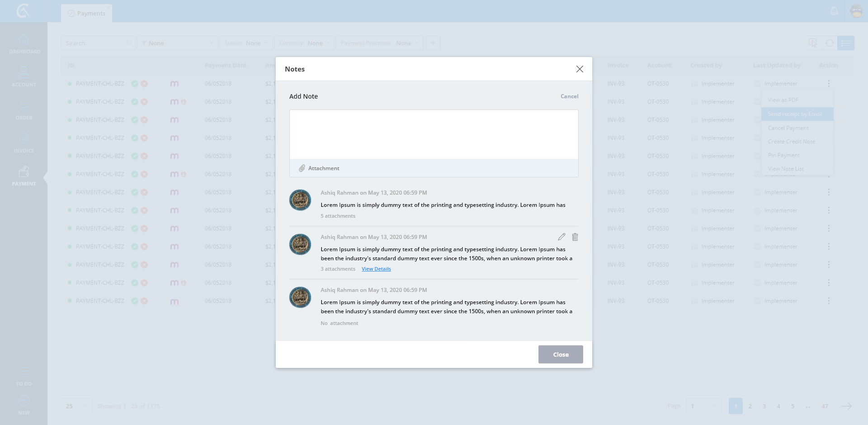The width and height of the screenshot is (868, 425).
Task: Delete the second note with trash icon
Action: [575, 237]
